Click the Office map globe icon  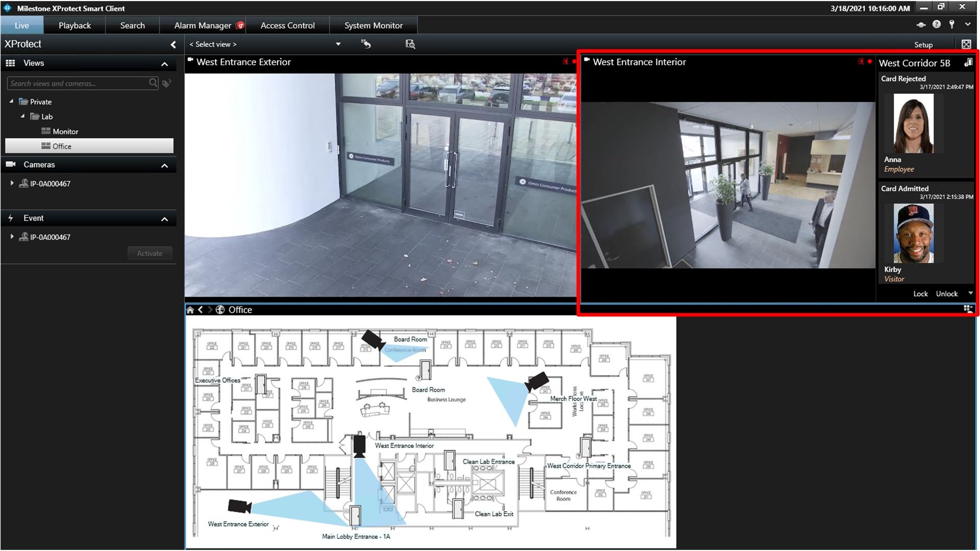220,310
